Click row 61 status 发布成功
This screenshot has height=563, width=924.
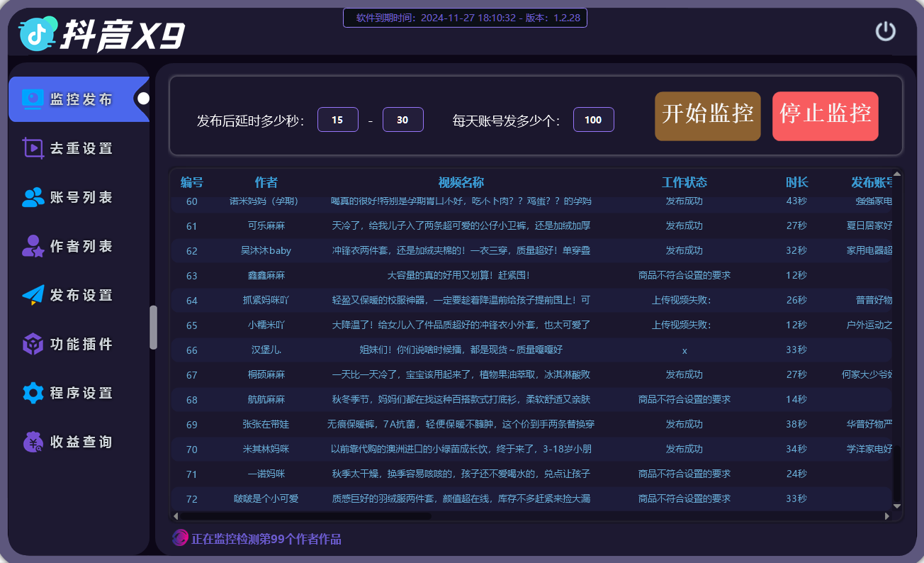pos(684,225)
